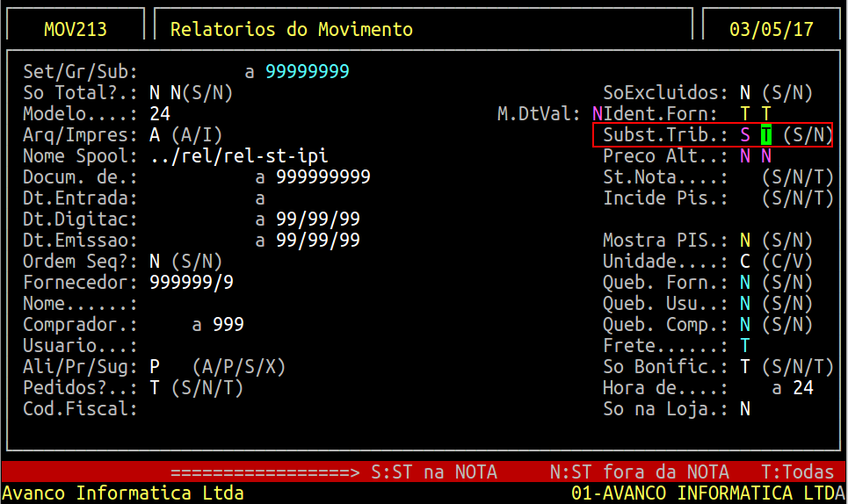The width and height of the screenshot is (848, 504).
Task: Toggle the Mostra PIS. N value
Action: pyautogui.click(x=745, y=241)
